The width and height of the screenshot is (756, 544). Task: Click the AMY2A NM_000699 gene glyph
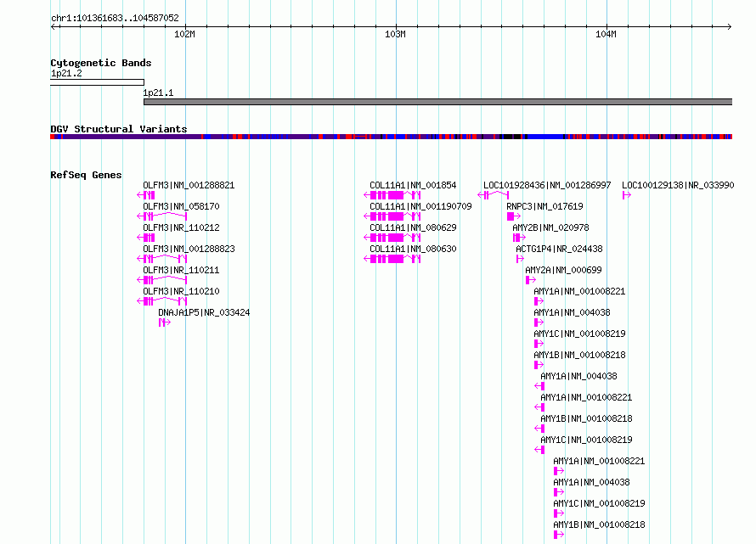[530, 280]
